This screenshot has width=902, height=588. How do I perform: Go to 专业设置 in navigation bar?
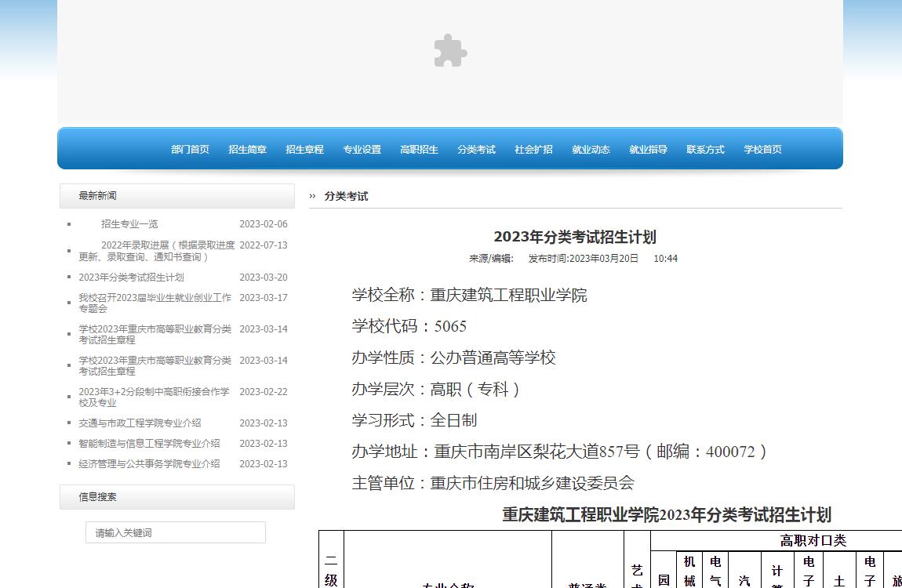click(362, 150)
